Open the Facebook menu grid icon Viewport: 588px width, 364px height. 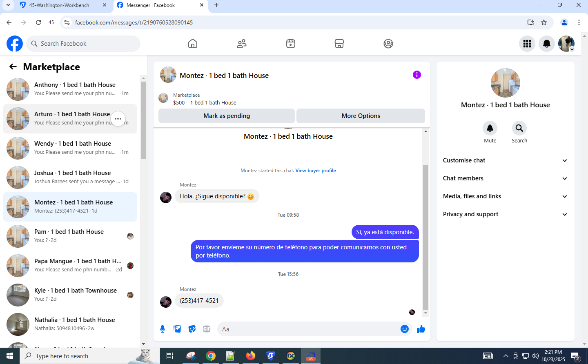point(527,44)
